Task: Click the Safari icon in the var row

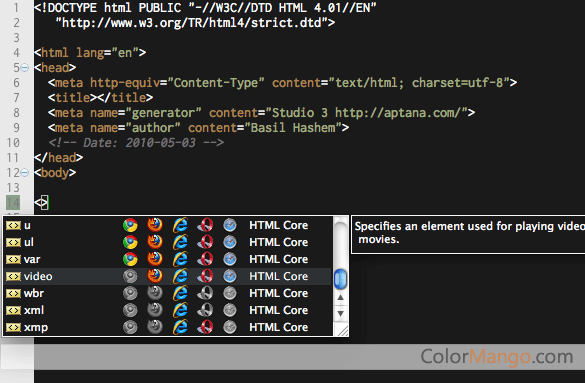Action: click(x=230, y=259)
